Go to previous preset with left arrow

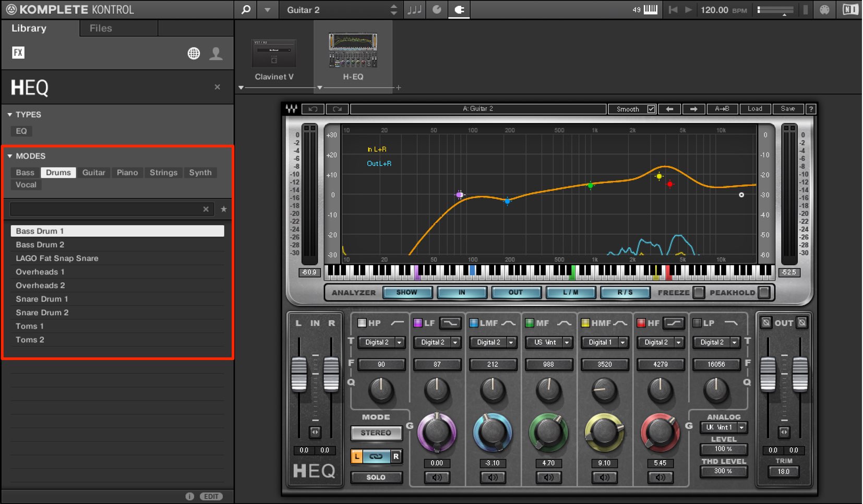pos(669,109)
